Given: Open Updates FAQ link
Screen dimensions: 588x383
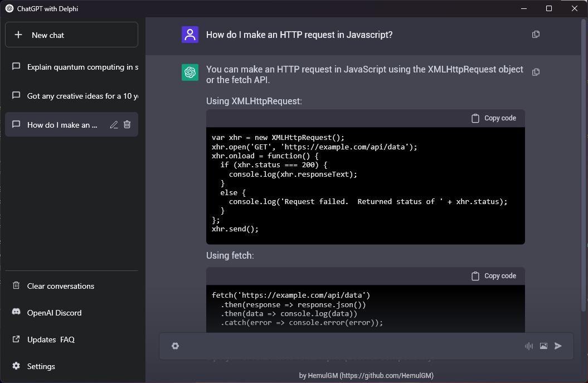Looking at the screenshot, I should click(x=51, y=340).
